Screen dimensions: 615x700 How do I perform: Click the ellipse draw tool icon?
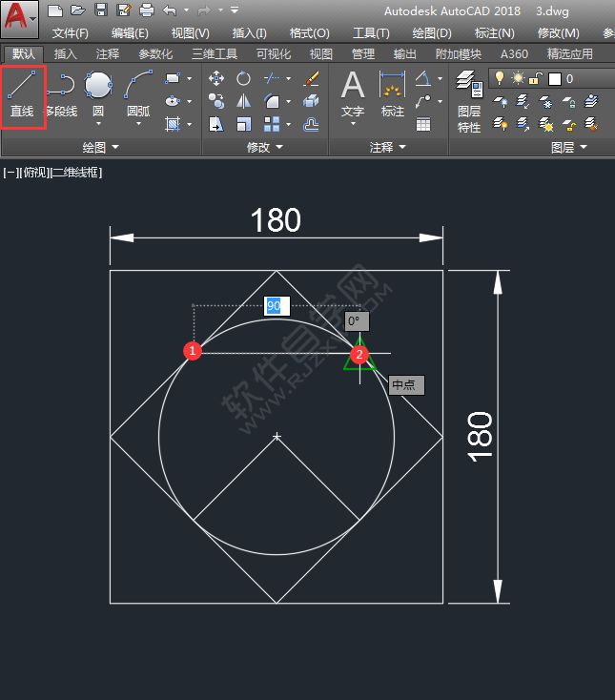173,101
